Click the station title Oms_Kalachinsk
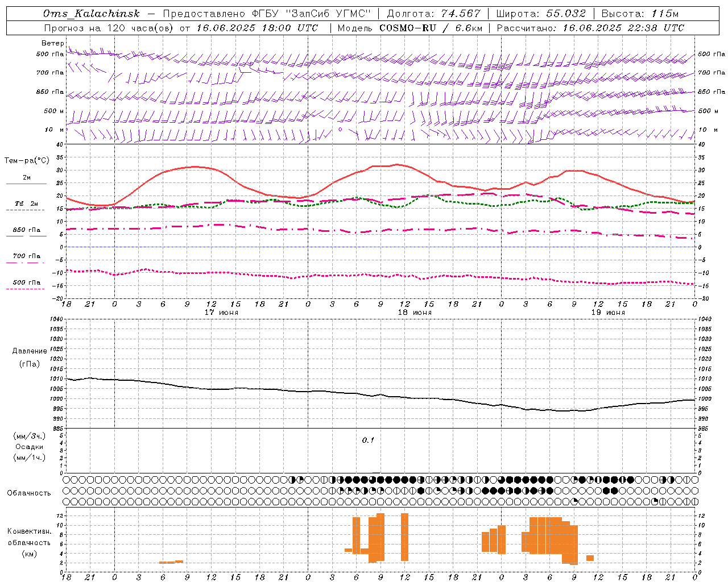This screenshot has width=728, height=582. pyautogui.click(x=91, y=14)
